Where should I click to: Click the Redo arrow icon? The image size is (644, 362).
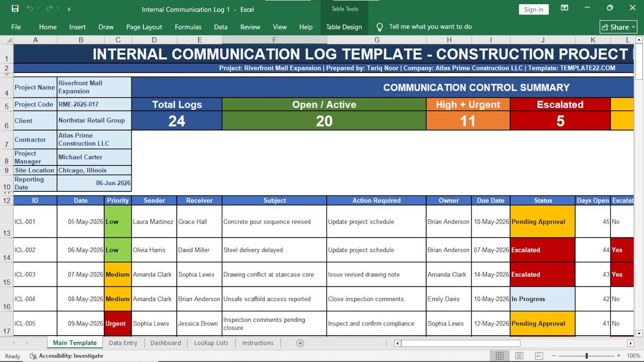49,9
